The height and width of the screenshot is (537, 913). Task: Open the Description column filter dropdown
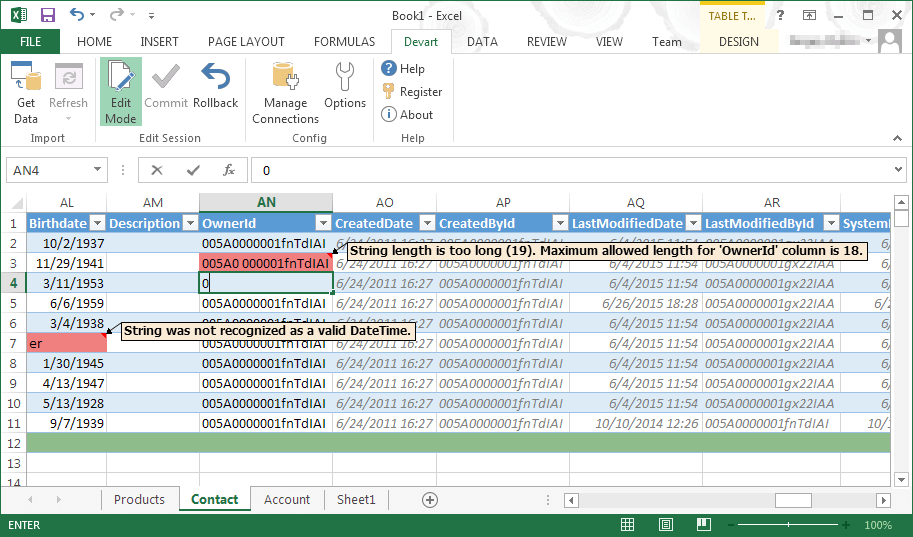190,223
